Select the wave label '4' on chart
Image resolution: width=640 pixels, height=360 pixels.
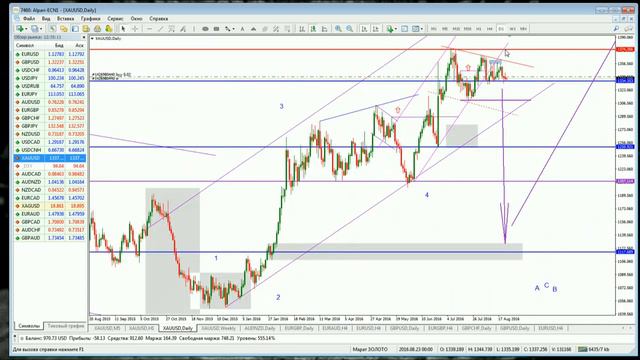[x=427, y=195]
